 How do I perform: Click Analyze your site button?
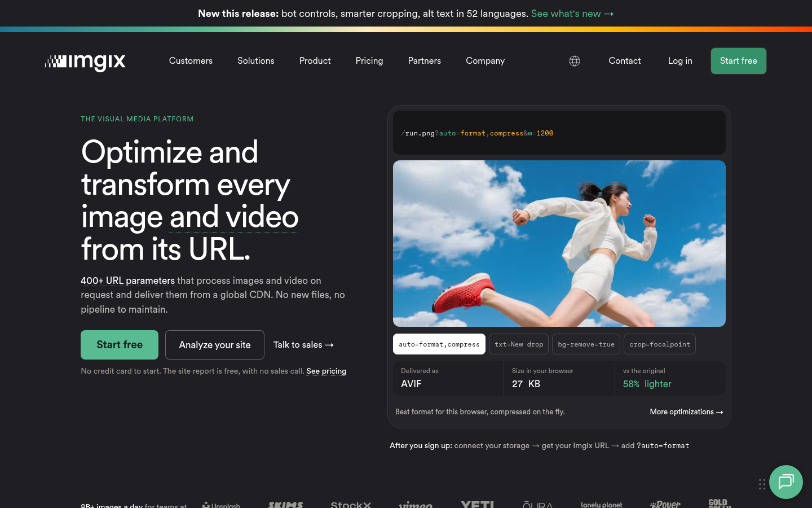[x=215, y=345]
